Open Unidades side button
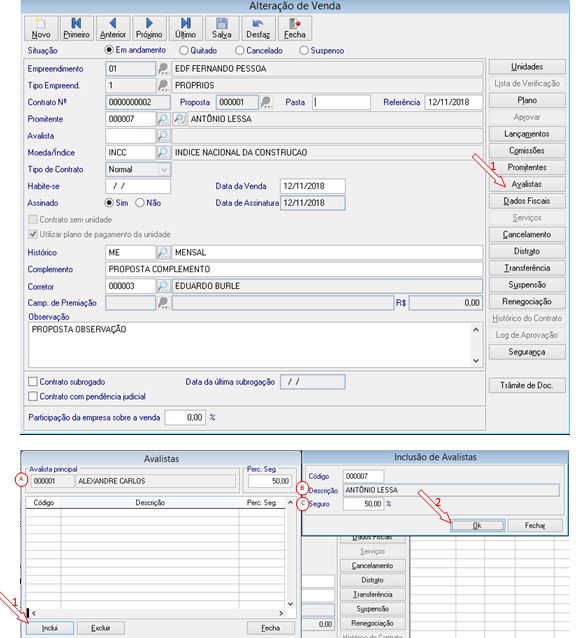The image size is (576, 638). (x=527, y=67)
